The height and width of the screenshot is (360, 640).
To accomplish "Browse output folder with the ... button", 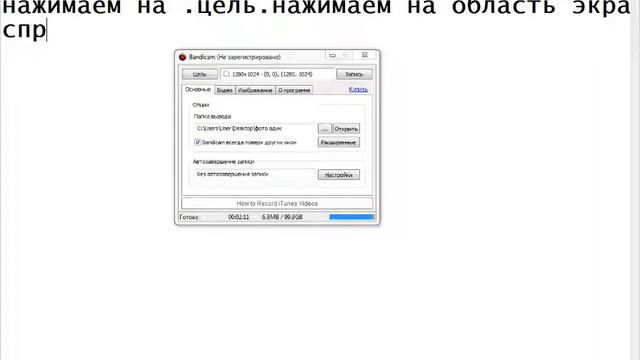I will pyautogui.click(x=324, y=129).
